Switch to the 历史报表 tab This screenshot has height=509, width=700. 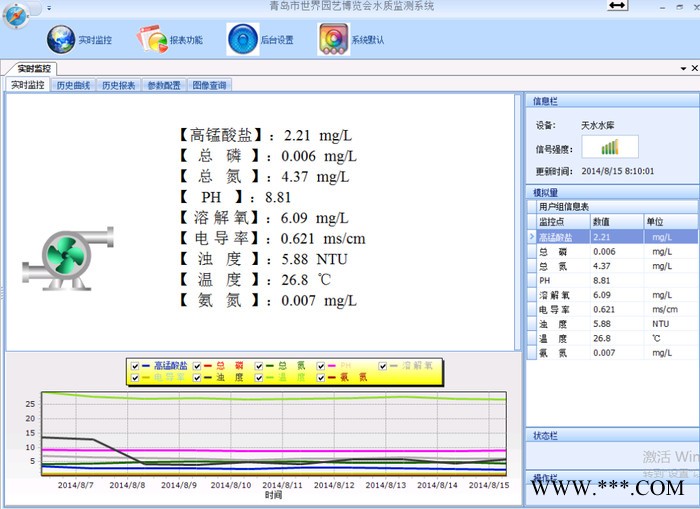[119, 85]
